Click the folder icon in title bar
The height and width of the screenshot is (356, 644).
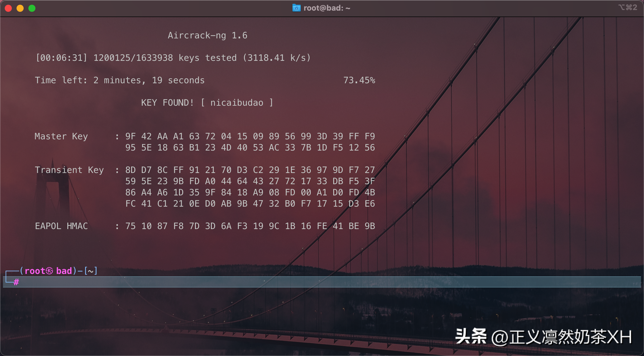tap(296, 8)
